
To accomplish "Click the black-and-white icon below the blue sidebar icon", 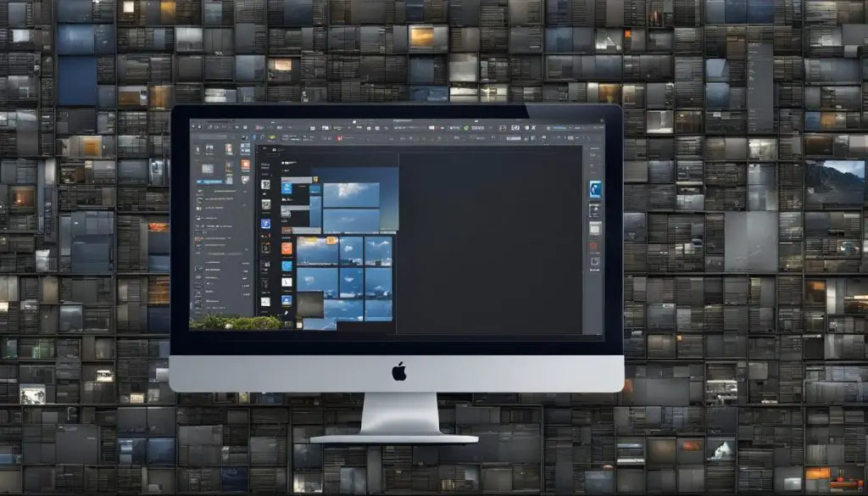I will 594,209.
